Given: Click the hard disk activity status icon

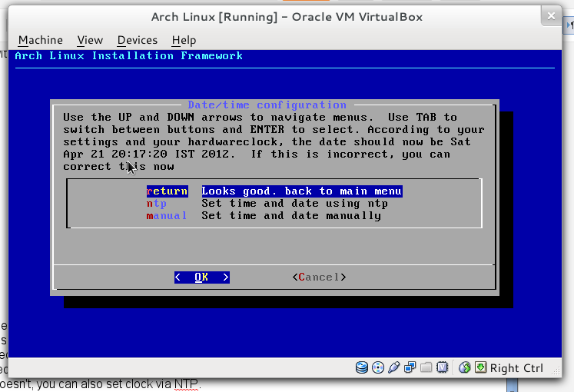Looking at the screenshot, I should coord(362,367).
